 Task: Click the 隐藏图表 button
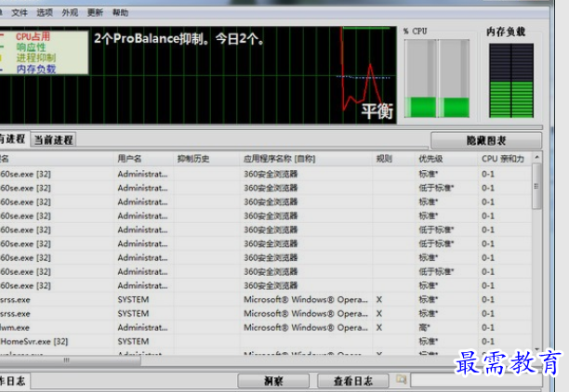coord(486,140)
